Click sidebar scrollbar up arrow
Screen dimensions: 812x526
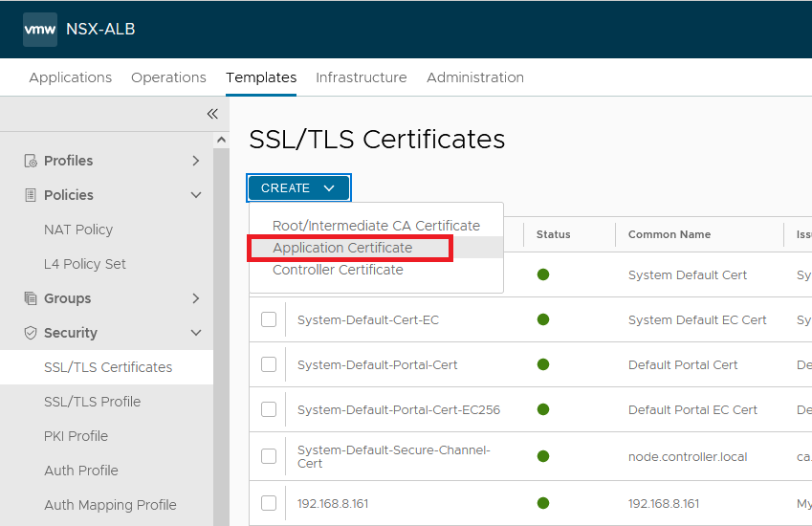[x=221, y=140]
